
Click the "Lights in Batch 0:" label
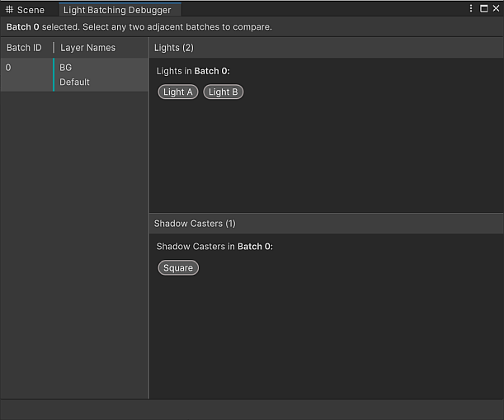[193, 71]
